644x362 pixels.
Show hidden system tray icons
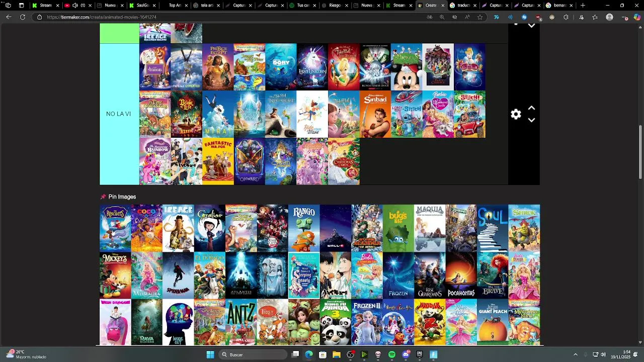click(x=576, y=354)
